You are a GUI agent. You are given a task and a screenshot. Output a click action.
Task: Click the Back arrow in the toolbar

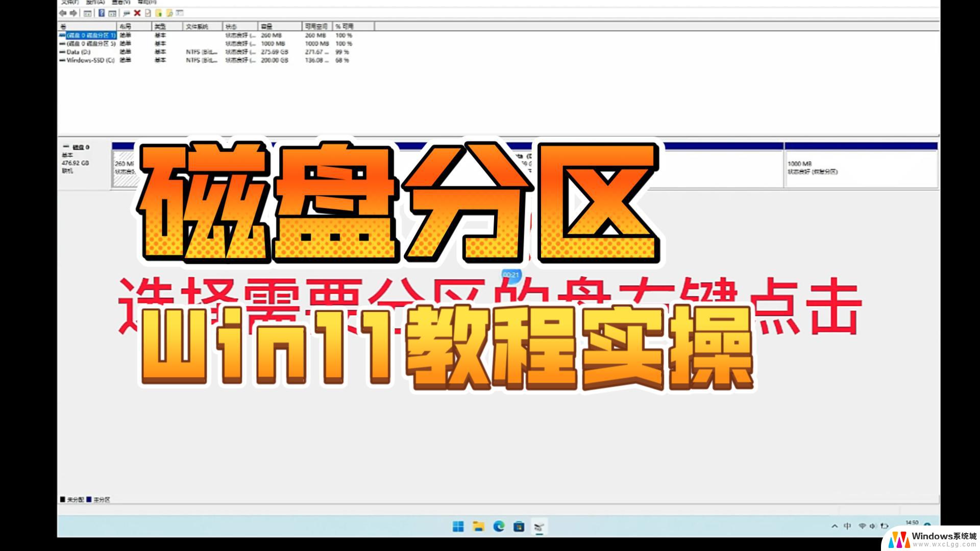coord(63,13)
